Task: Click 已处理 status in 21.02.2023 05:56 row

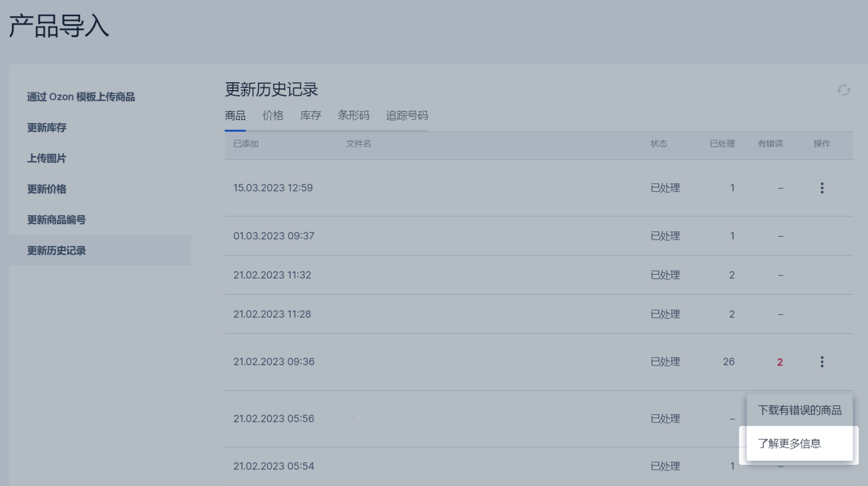Action: coord(665,418)
